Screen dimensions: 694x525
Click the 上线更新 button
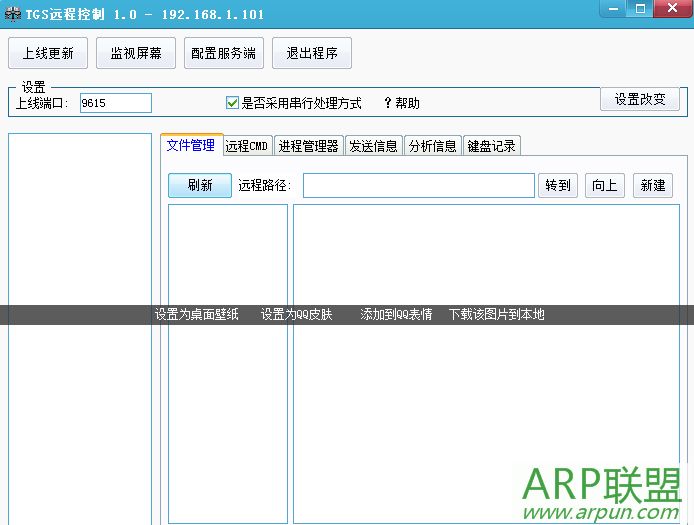[48, 53]
